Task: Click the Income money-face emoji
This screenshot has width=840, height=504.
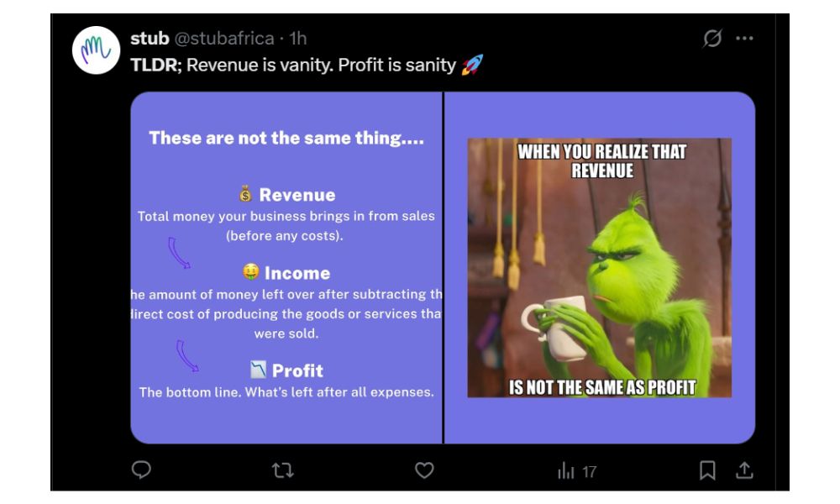Action: click(x=250, y=272)
